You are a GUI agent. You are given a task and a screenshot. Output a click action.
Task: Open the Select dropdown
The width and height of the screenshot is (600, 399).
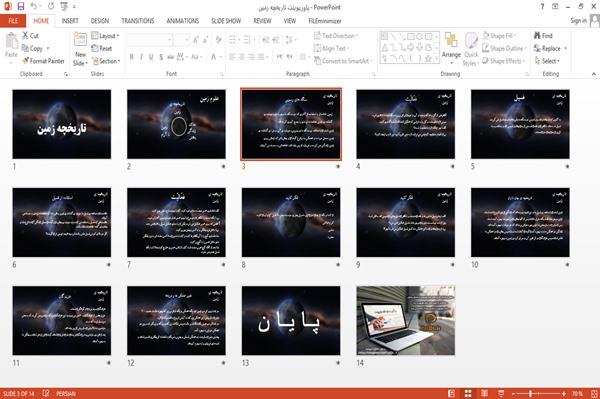547,61
